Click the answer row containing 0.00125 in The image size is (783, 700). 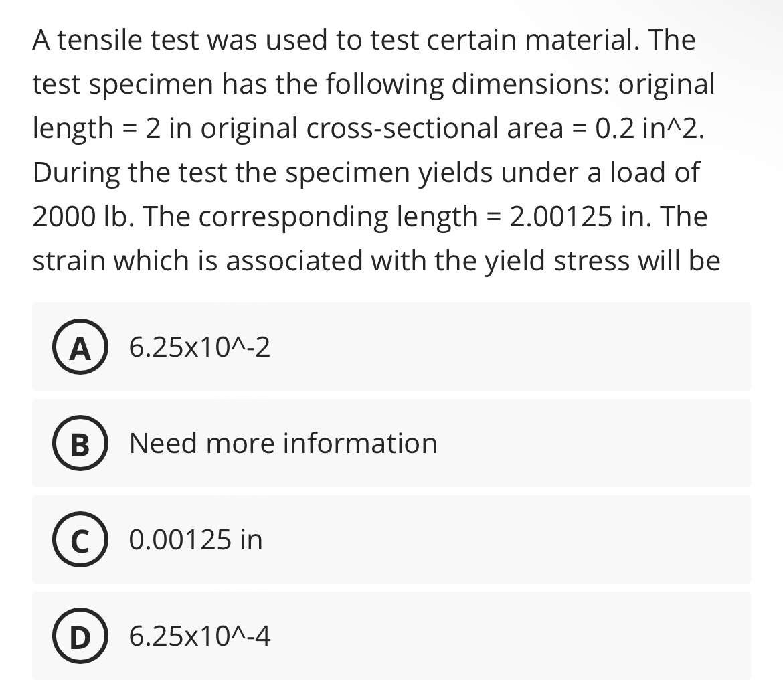point(391,540)
